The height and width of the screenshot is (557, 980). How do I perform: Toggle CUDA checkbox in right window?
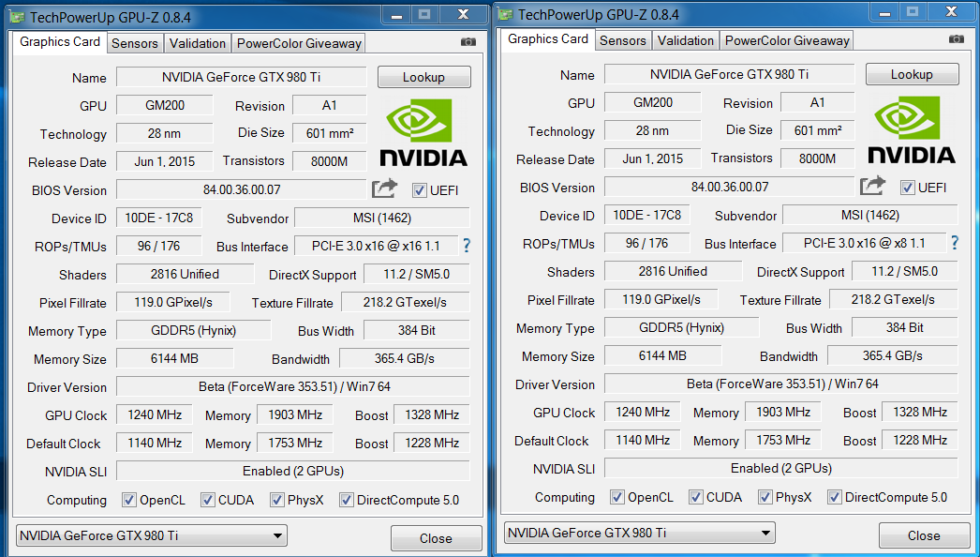[x=695, y=497]
